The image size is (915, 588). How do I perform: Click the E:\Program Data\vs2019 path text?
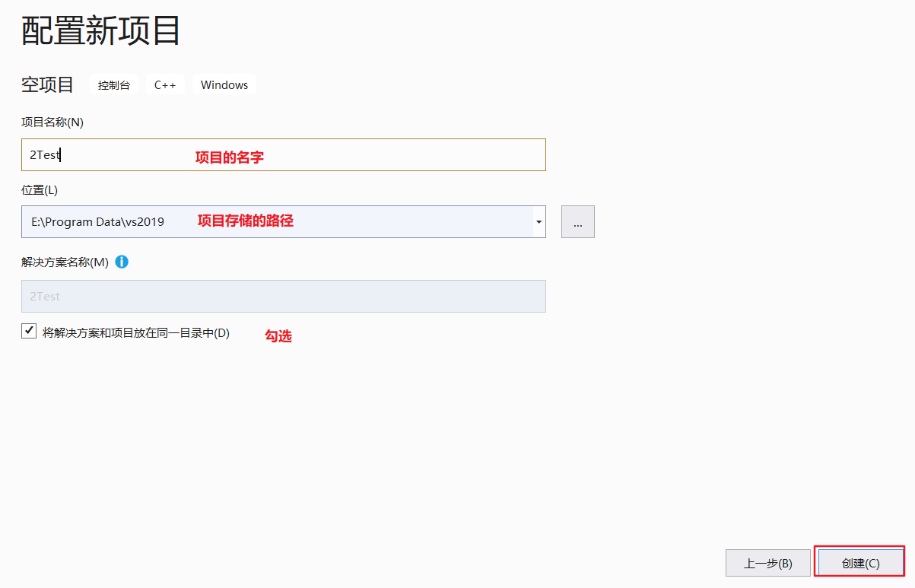coord(97,222)
